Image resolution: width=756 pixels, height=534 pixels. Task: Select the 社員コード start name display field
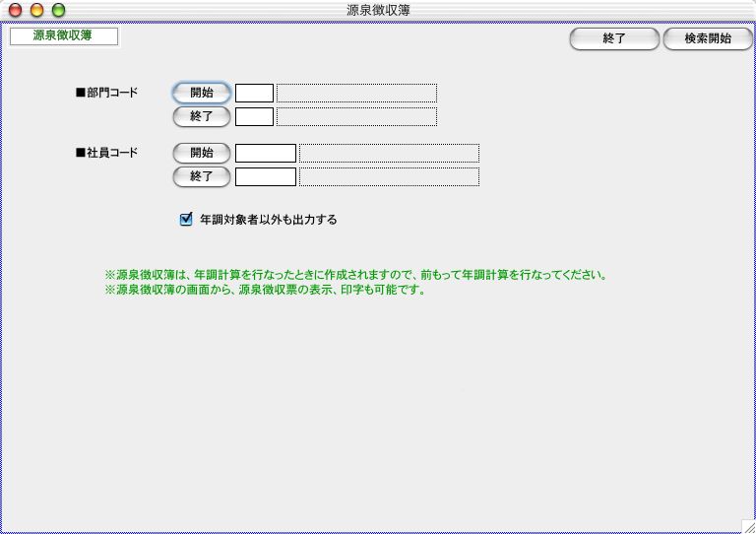(389, 154)
